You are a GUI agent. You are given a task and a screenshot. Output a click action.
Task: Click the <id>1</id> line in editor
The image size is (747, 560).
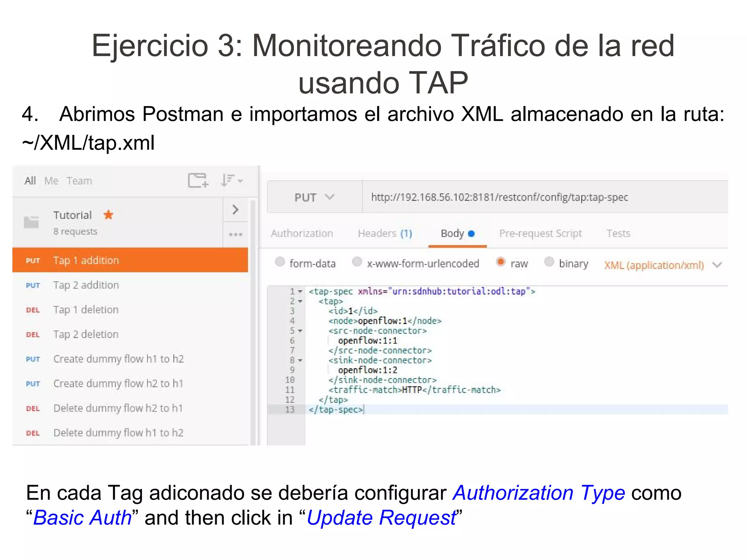tap(353, 311)
